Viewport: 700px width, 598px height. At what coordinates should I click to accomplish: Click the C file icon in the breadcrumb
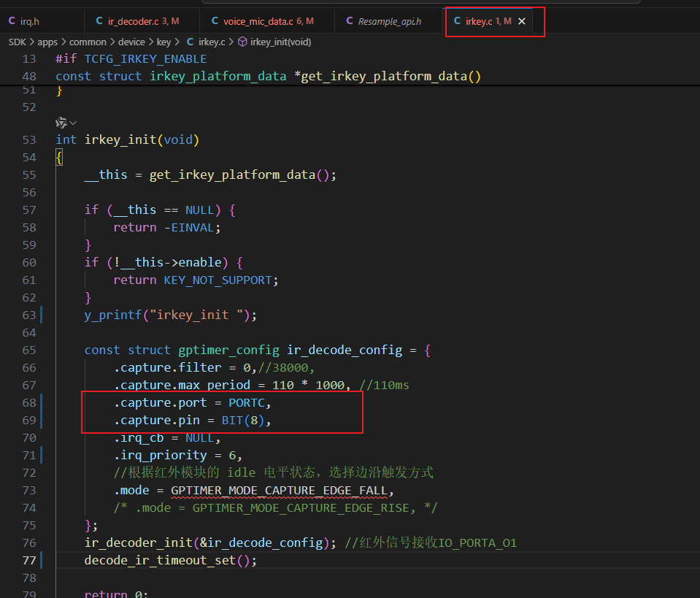191,42
